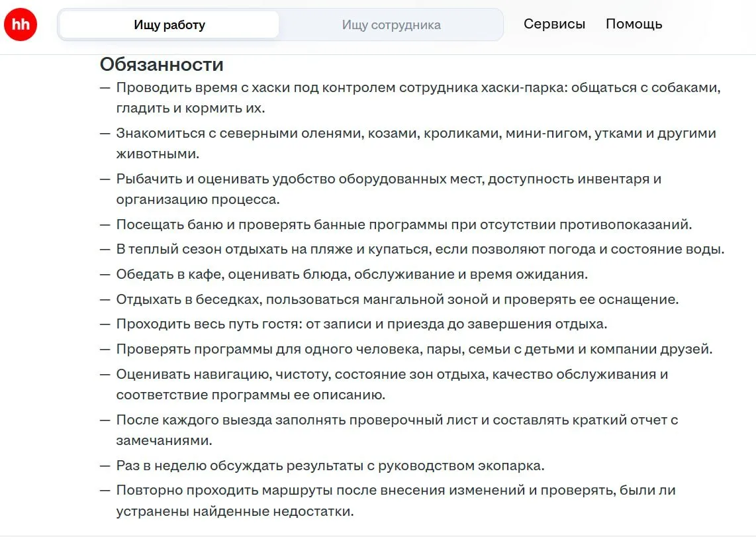Click the text устранены найденные недостатки
756x547 pixels.
[x=235, y=511]
